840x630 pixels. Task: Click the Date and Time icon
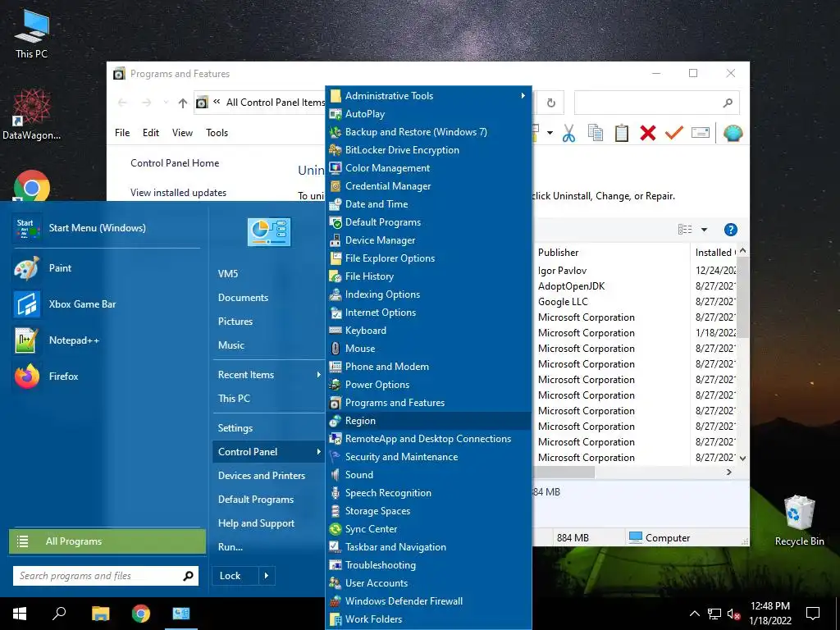tap(336, 204)
